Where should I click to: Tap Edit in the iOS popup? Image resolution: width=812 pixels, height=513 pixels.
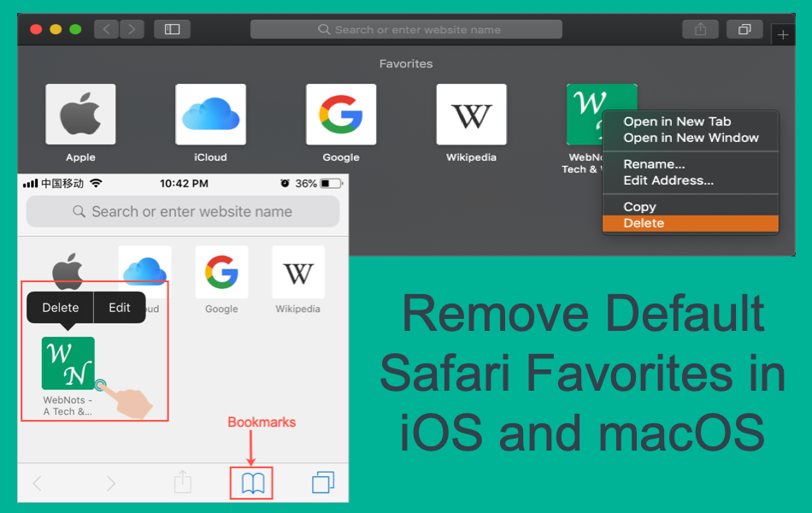pyautogui.click(x=119, y=307)
